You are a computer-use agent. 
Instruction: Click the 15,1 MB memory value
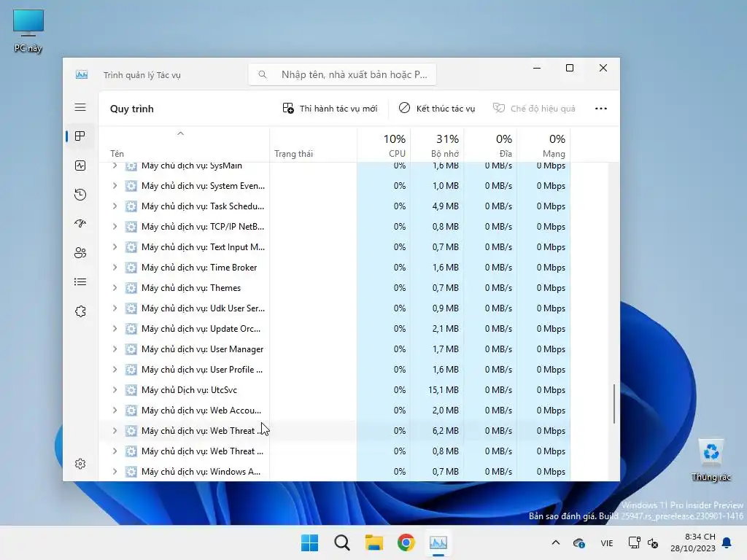443,390
